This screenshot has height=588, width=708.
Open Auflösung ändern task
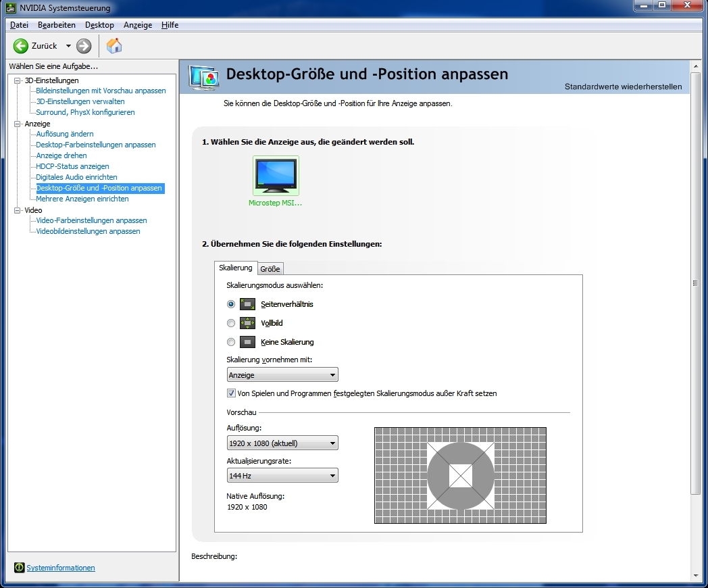(x=65, y=134)
